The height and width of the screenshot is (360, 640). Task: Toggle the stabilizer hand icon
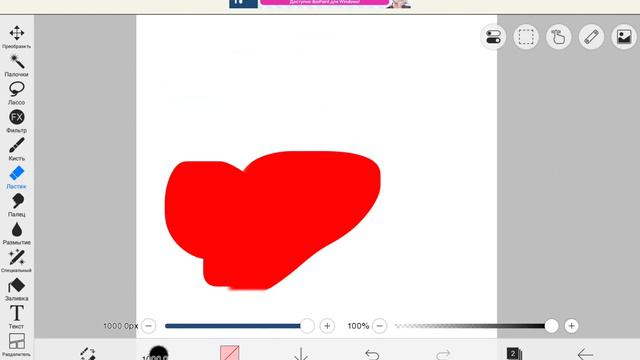[x=559, y=37]
